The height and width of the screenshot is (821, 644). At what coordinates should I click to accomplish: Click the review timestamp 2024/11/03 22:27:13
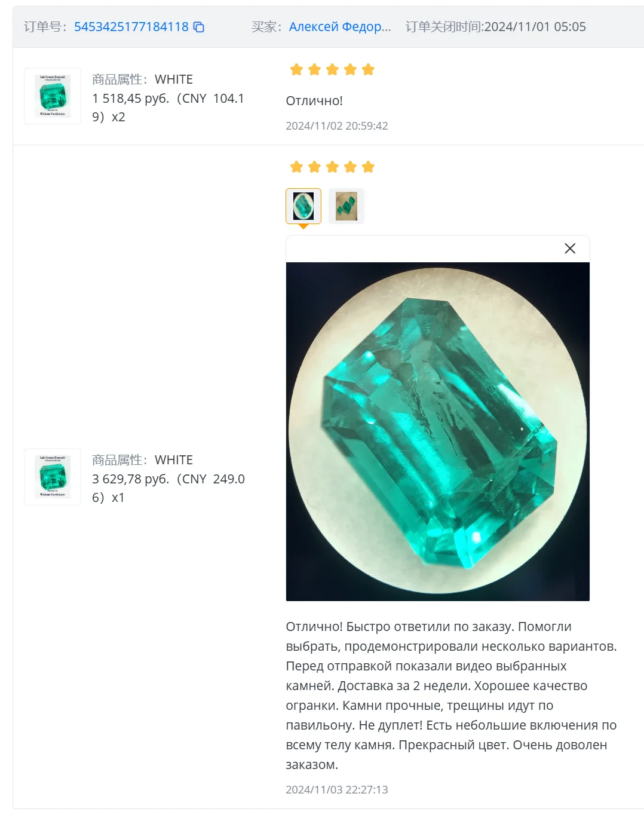coord(337,789)
